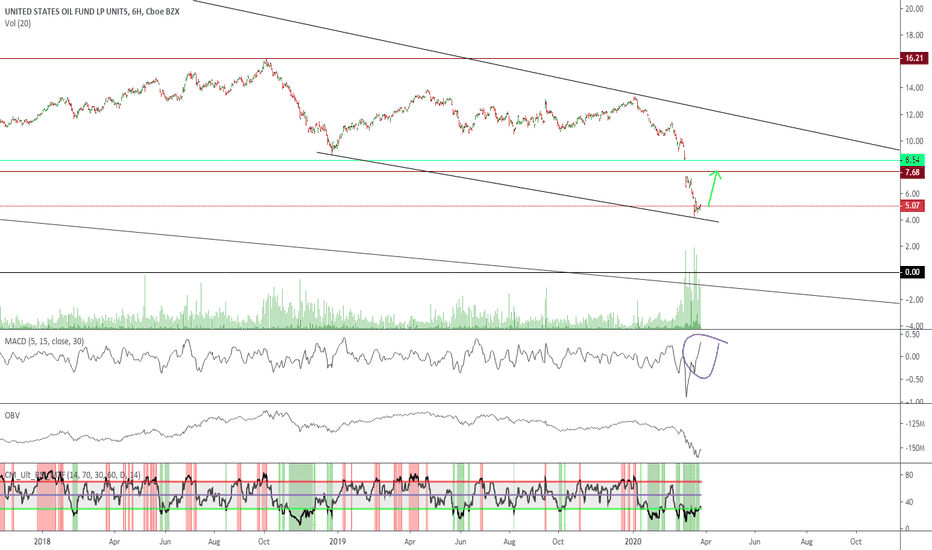The image size is (932, 550).
Task: Click the -125M OBV scale value
Action: (915, 424)
